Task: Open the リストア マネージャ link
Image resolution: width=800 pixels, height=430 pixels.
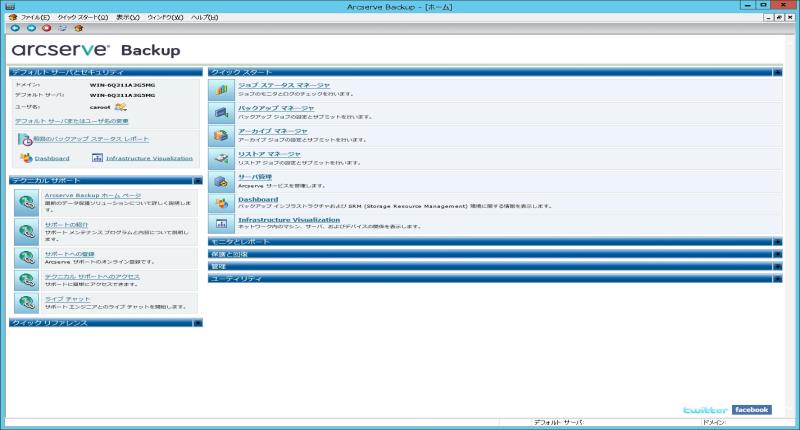Action: [269, 154]
